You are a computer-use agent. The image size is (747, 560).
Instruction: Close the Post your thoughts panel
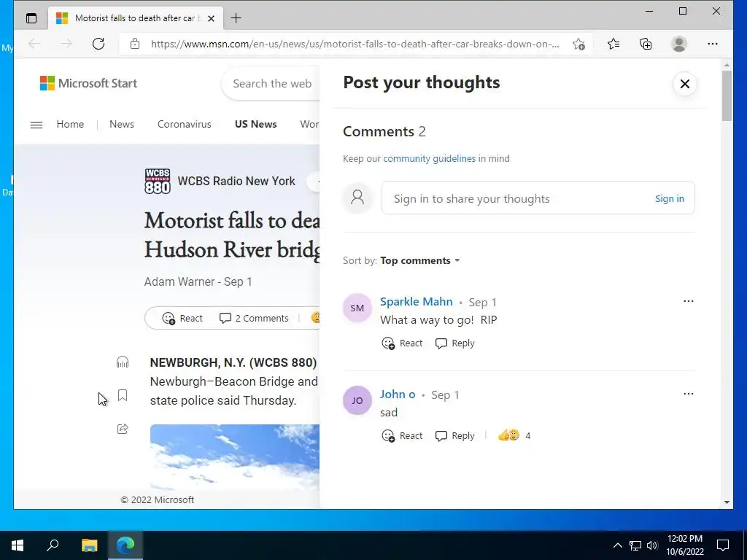(684, 84)
